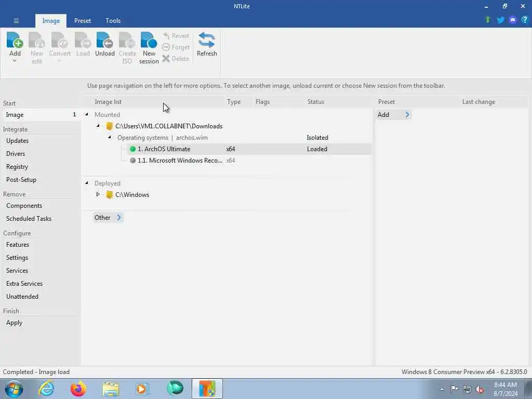The image size is (532, 399).
Task: Open the Add dropdown arrow in toolbar
Action: coord(15,61)
